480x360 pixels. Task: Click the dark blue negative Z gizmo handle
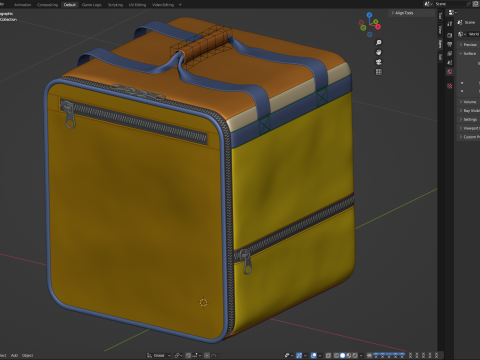370,34
